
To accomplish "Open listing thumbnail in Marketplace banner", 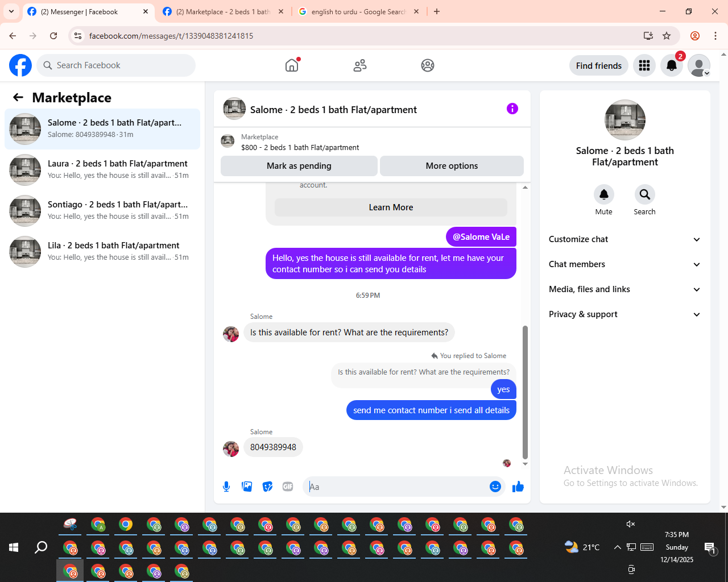I will [227, 141].
